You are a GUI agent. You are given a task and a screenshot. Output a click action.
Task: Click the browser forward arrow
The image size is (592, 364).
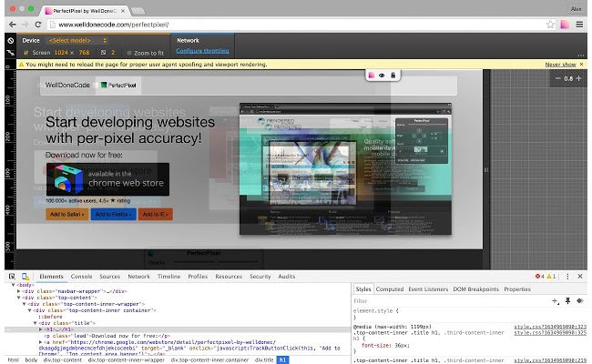point(25,25)
